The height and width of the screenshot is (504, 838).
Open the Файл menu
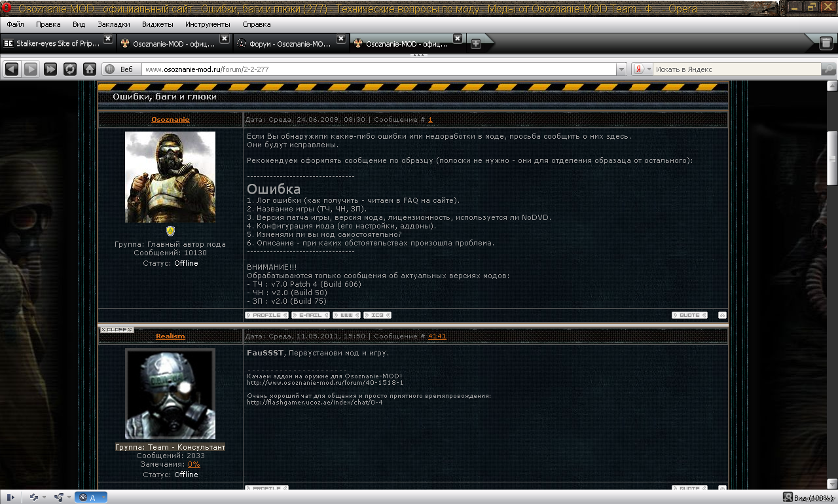(x=16, y=24)
